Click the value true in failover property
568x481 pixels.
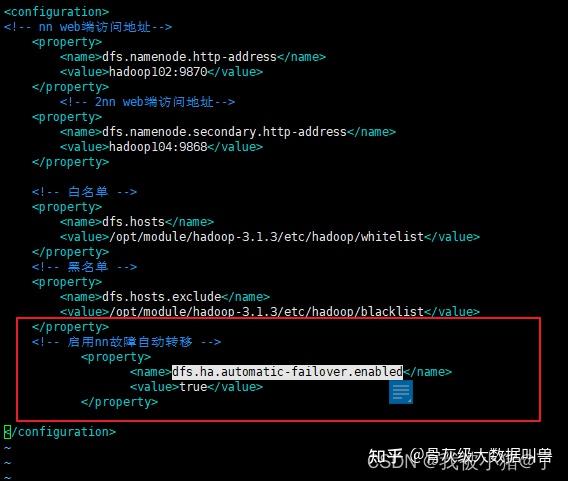[193, 387]
